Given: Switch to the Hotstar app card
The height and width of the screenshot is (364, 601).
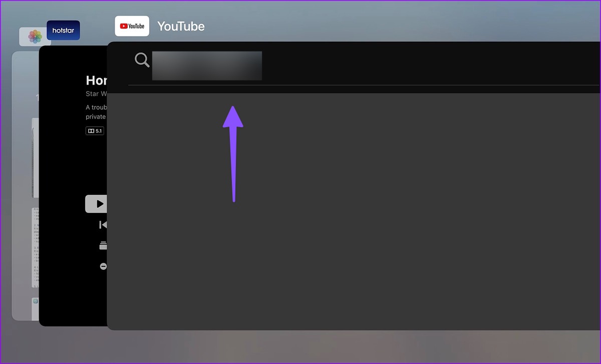Looking at the screenshot, I should click(73, 186).
